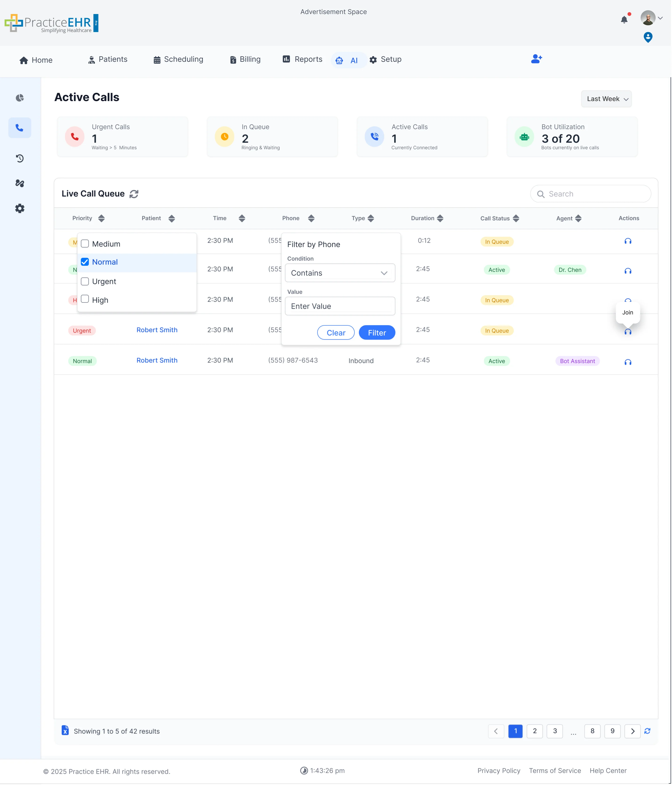Refresh the Live Call Queue
Screen dimensions: 672x785
(134, 194)
